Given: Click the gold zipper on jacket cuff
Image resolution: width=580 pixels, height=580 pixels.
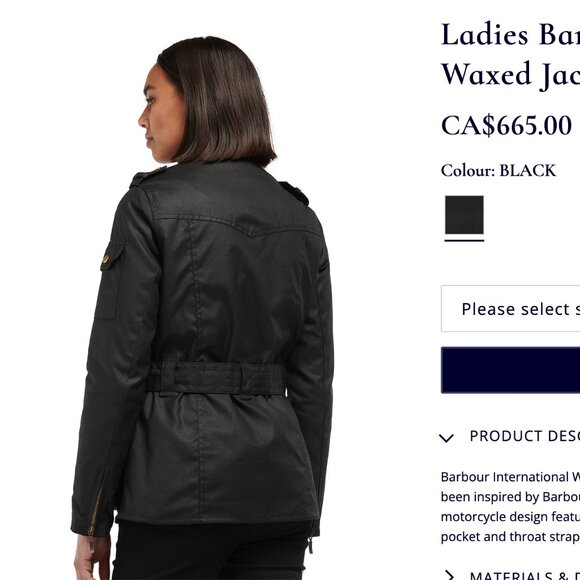Looking at the screenshot, I should click(x=95, y=512).
